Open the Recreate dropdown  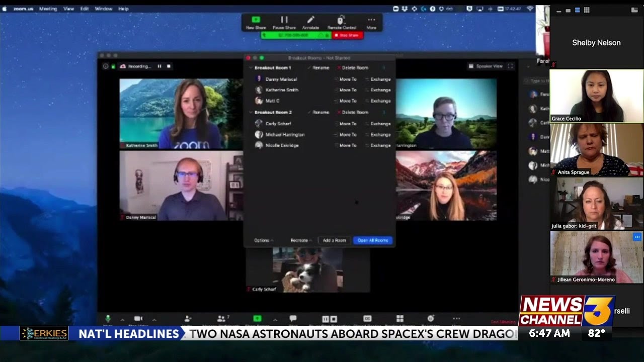(301, 240)
